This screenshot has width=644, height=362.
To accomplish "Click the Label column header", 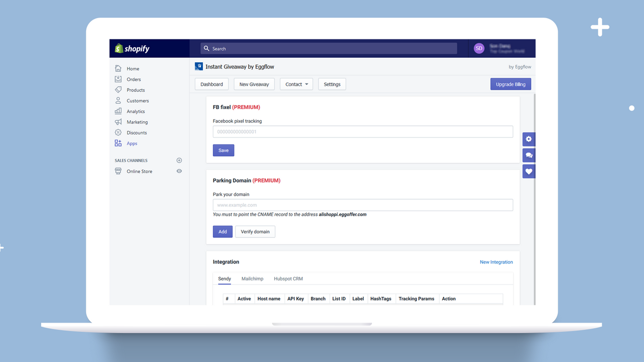I will 358,299.
